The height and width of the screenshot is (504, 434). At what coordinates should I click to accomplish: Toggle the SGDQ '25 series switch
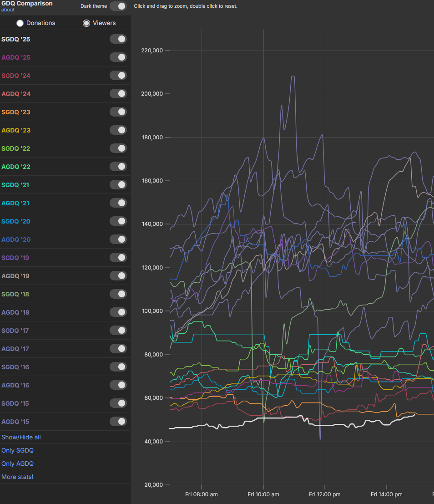pos(118,39)
